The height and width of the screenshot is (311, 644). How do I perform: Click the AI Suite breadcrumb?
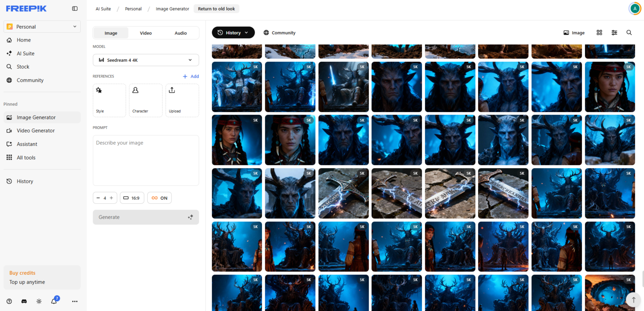click(x=103, y=9)
